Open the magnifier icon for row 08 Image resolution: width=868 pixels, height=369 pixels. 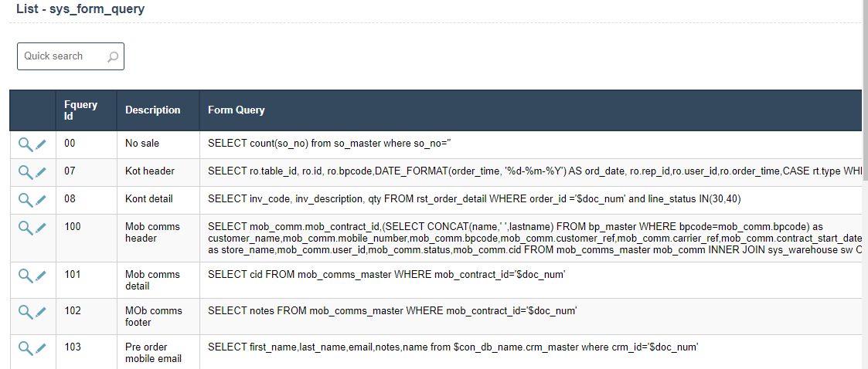pyautogui.click(x=25, y=199)
